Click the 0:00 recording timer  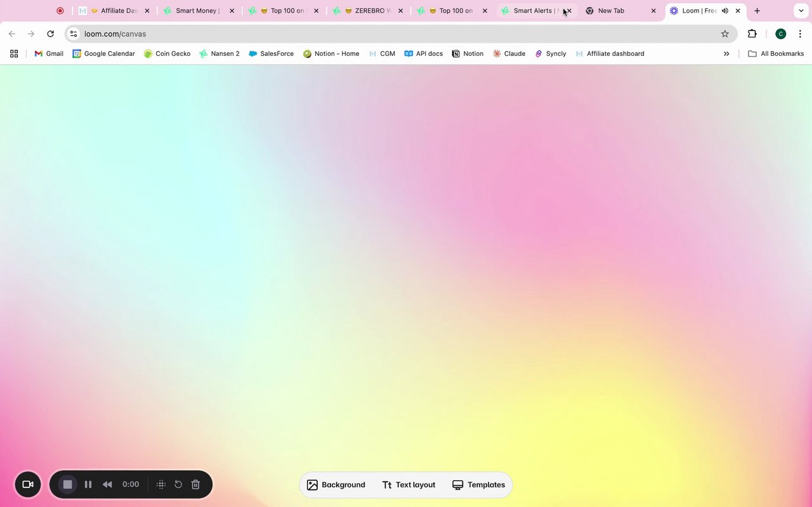point(131,485)
